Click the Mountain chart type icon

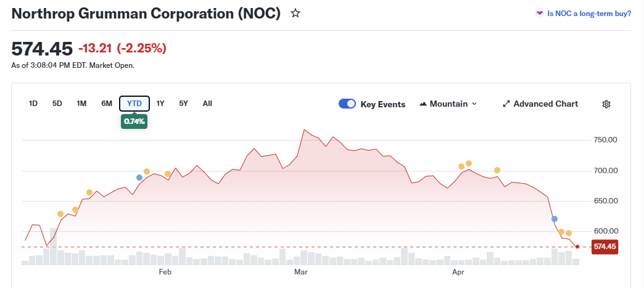tap(423, 104)
